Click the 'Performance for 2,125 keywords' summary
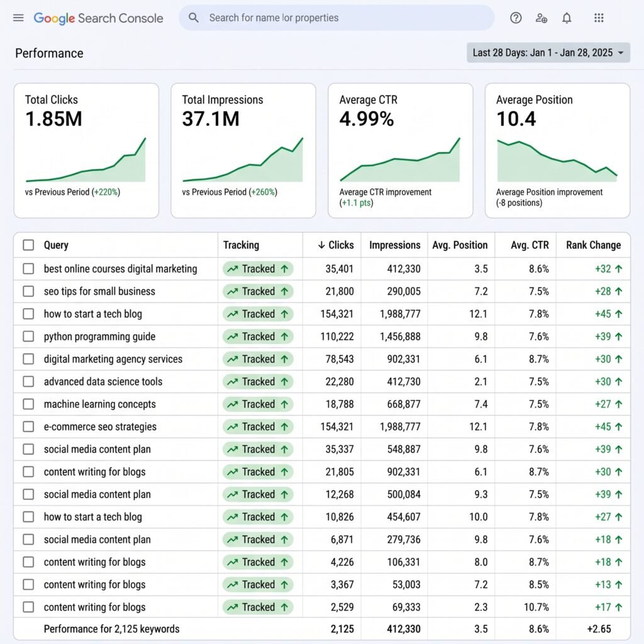The height and width of the screenshot is (644, 644). pyautogui.click(x=112, y=629)
